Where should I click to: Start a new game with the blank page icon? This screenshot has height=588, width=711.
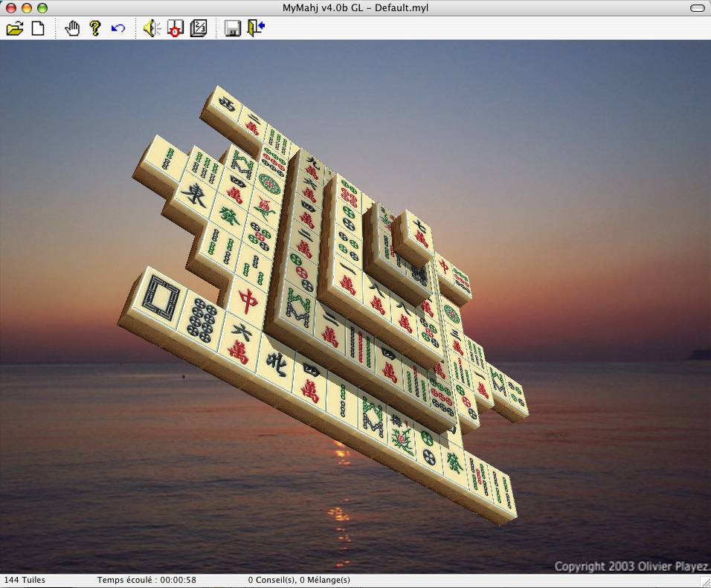(37, 28)
